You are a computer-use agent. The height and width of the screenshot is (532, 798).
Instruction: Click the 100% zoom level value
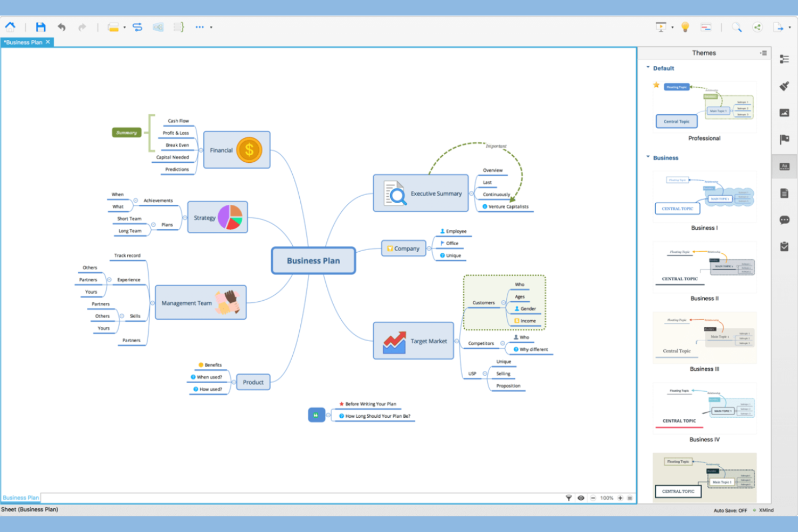pyautogui.click(x=607, y=498)
